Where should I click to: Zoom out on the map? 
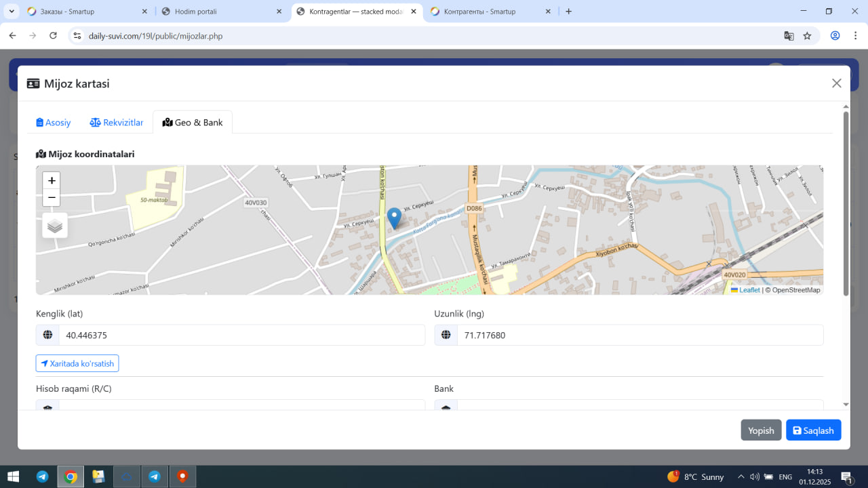click(52, 198)
